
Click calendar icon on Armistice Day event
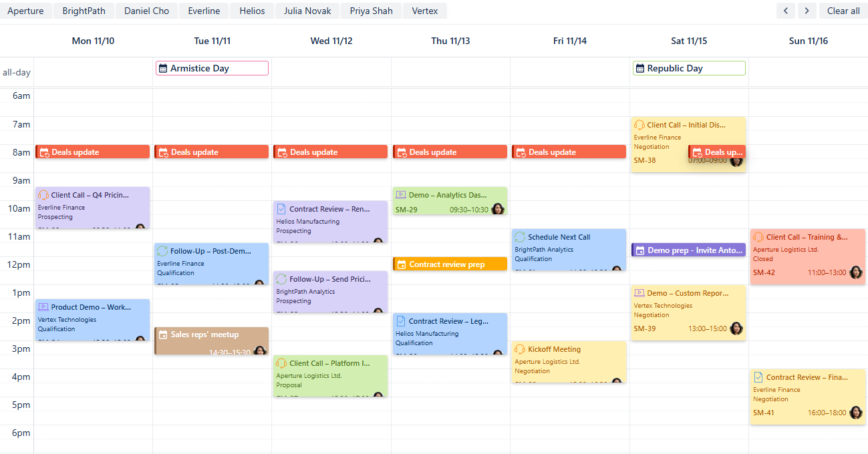click(163, 68)
